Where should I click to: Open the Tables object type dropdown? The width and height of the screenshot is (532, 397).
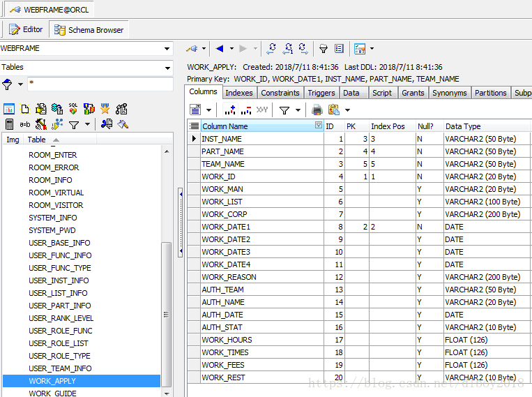tap(167, 68)
